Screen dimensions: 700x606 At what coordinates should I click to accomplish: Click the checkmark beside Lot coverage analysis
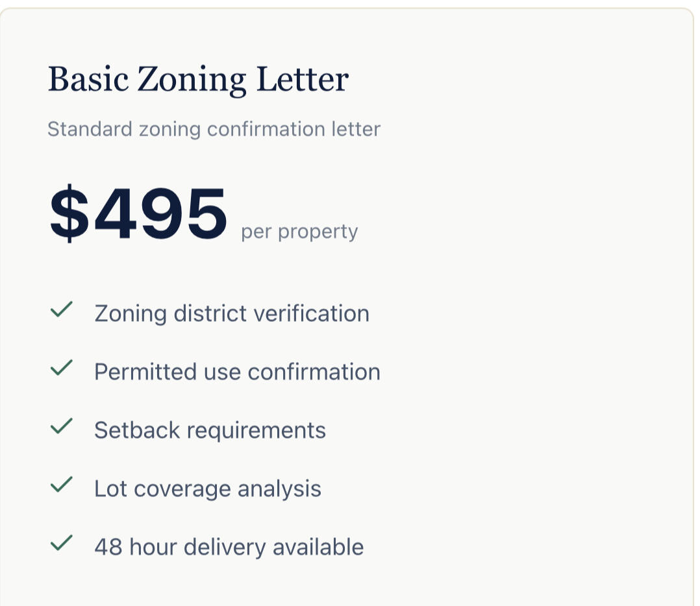pyautogui.click(x=61, y=485)
